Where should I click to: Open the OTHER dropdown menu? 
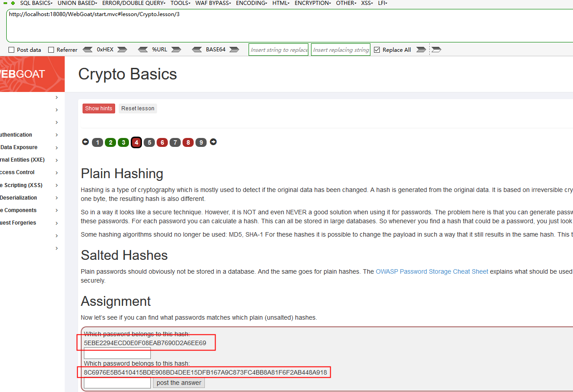tap(346, 3)
